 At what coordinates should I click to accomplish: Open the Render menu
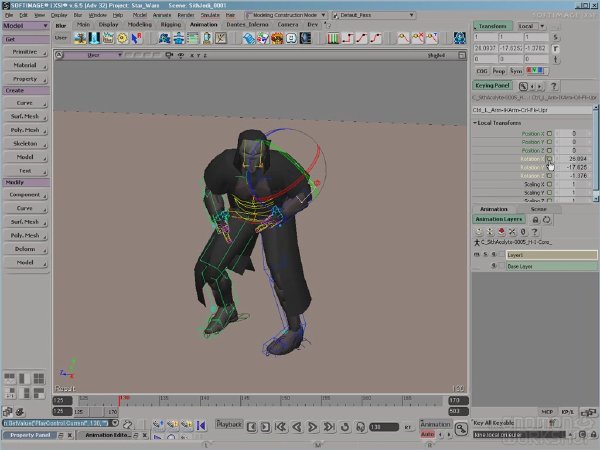click(x=186, y=15)
